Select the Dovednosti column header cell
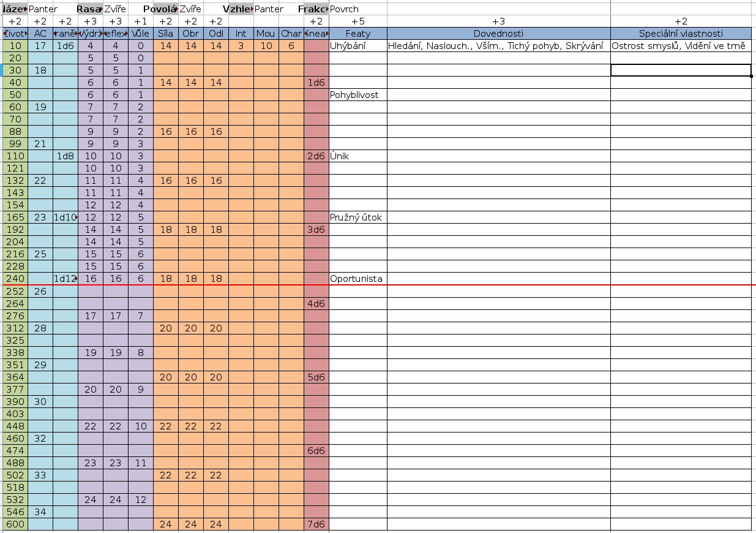The height and width of the screenshot is (533, 756). tap(498, 33)
